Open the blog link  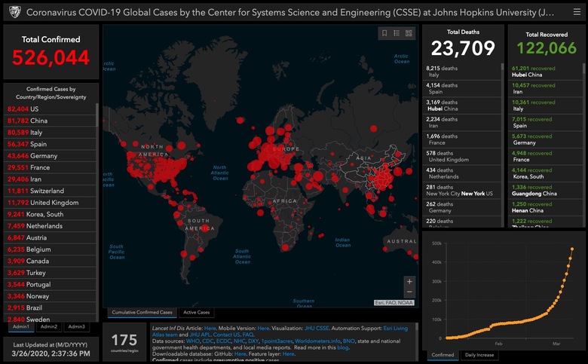(342, 347)
